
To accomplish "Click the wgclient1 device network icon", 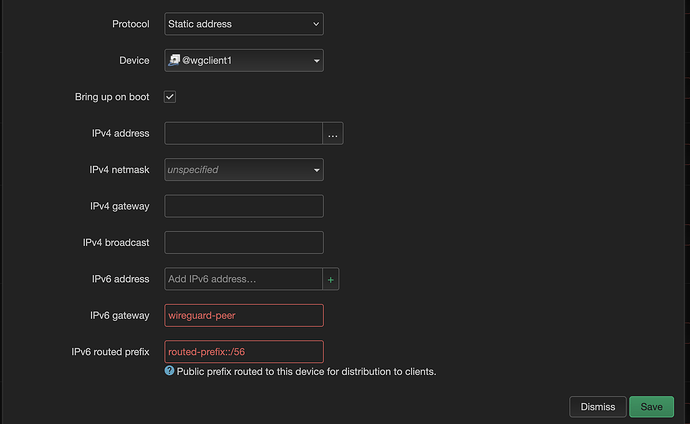I will click(x=173, y=61).
